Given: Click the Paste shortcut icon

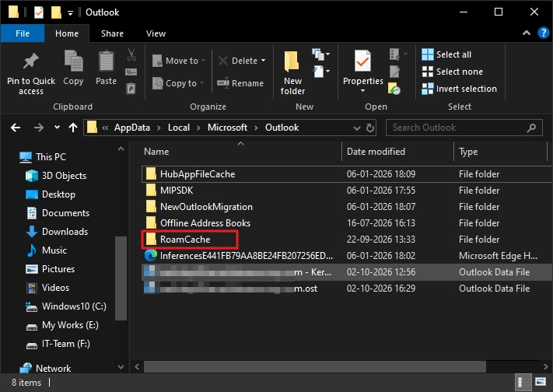Looking at the screenshot, I should 131,88.
